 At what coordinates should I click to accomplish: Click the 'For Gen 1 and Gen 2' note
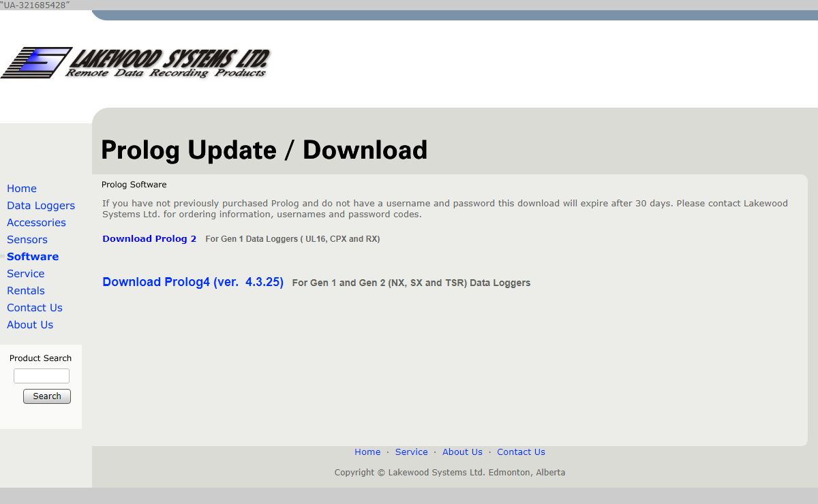click(411, 283)
